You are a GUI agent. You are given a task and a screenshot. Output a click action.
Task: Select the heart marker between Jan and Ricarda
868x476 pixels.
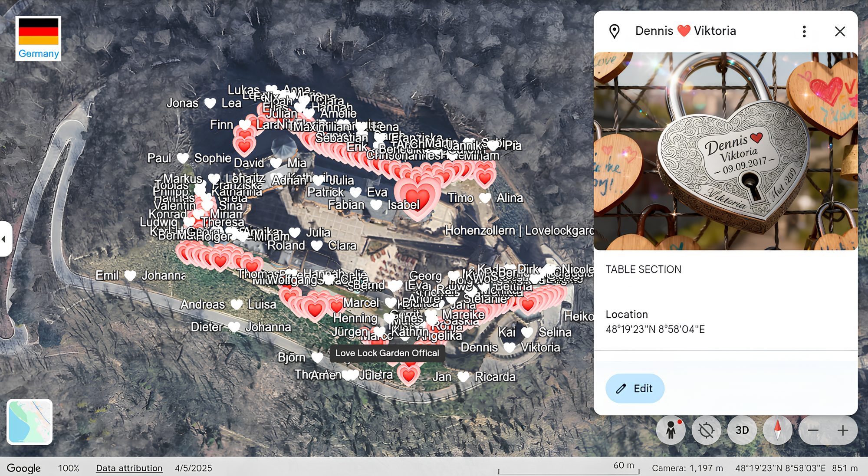tap(464, 377)
